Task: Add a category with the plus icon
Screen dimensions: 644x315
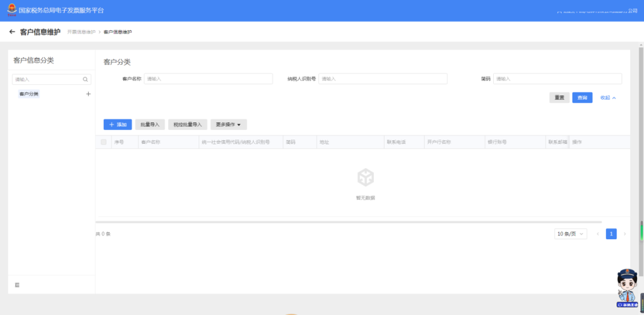Action: tap(88, 94)
